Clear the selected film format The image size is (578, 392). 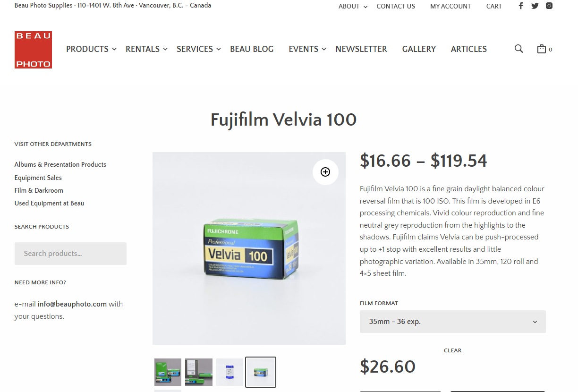452,350
